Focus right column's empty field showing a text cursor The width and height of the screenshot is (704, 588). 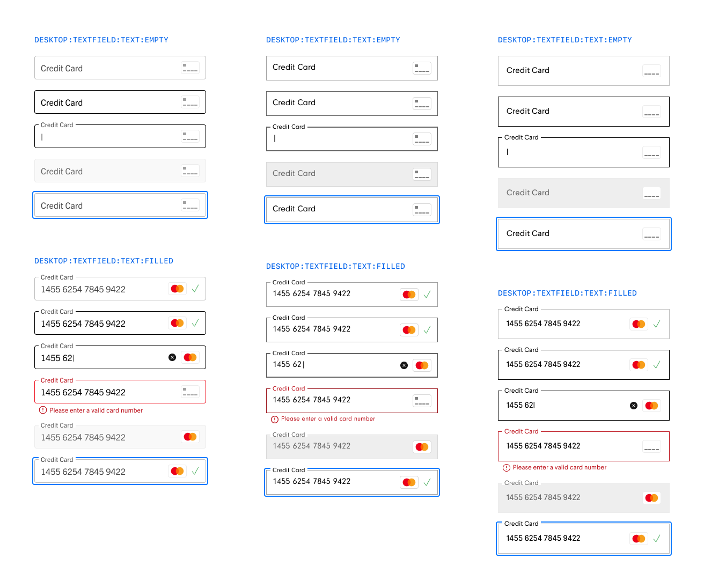click(x=584, y=152)
